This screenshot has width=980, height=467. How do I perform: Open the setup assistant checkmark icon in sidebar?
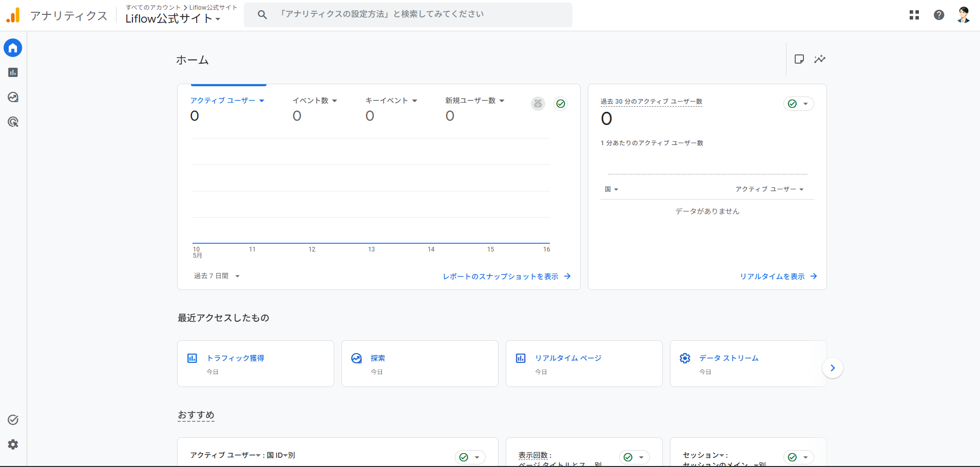[x=13, y=420]
